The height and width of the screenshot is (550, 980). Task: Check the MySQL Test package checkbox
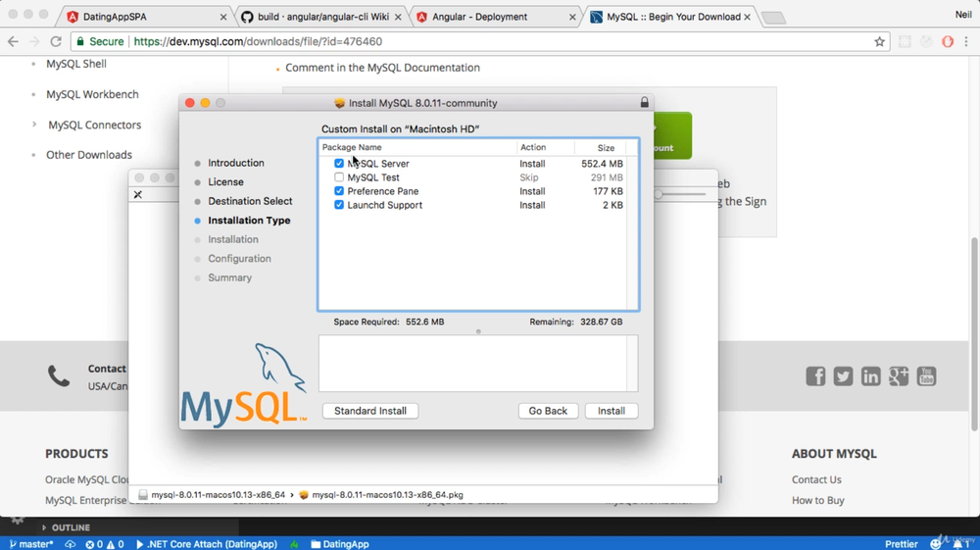(x=339, y=176)
